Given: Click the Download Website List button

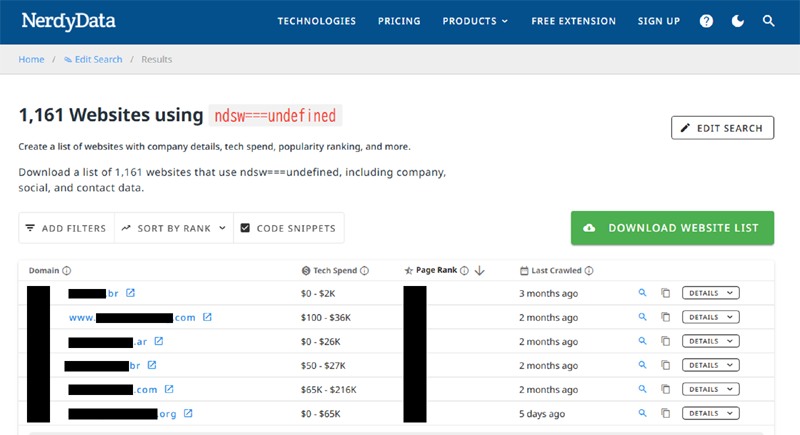Looking at the screenshot, I should 672,228.
